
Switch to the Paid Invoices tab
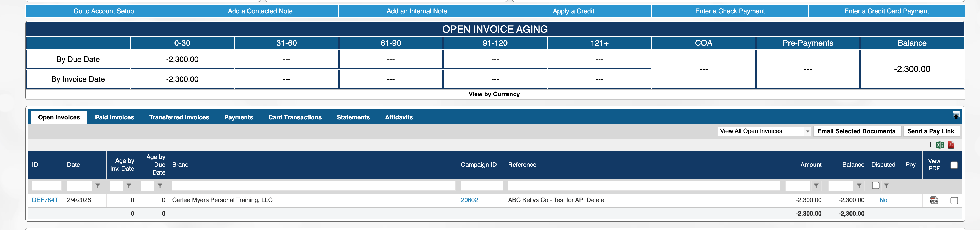click(115, 117)
